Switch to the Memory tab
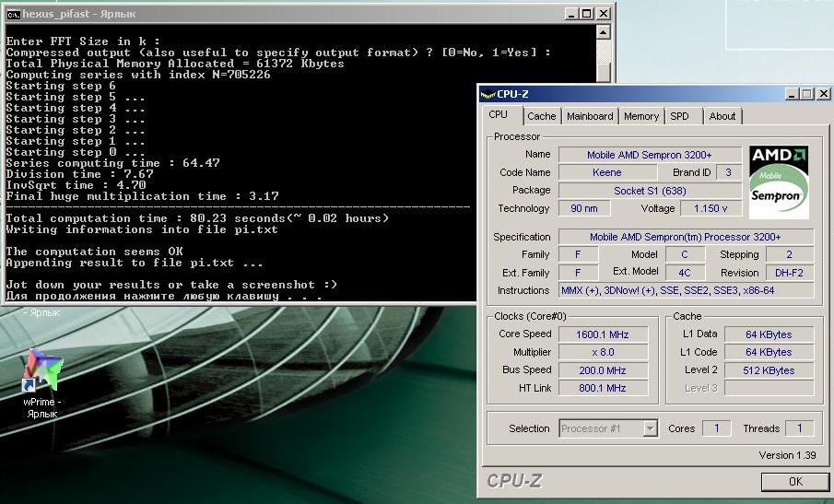Image resolution: width=834 pixels, height=504 pixels. click(640, 116)
